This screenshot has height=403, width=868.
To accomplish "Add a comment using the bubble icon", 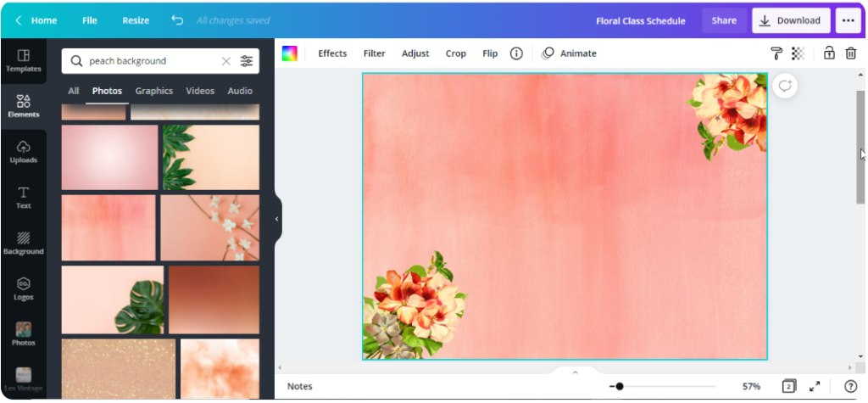I will tap(785, 87).
